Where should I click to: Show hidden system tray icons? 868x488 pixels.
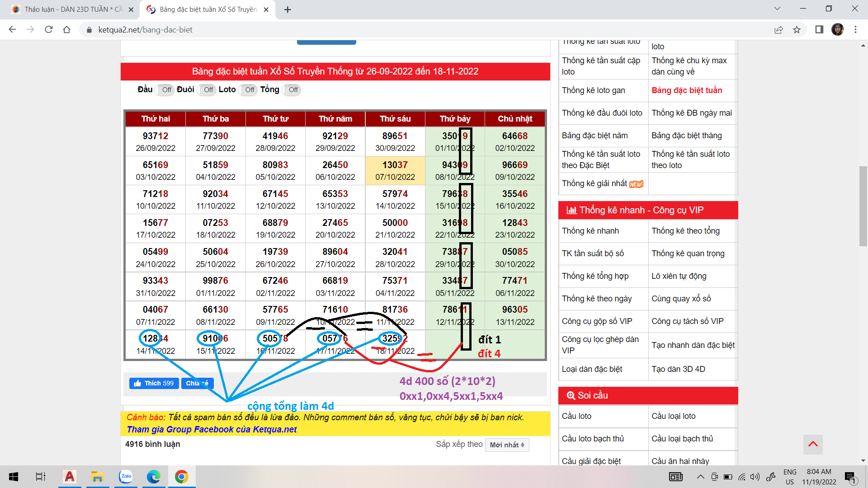pyautogui.click(x=700, y=477)
